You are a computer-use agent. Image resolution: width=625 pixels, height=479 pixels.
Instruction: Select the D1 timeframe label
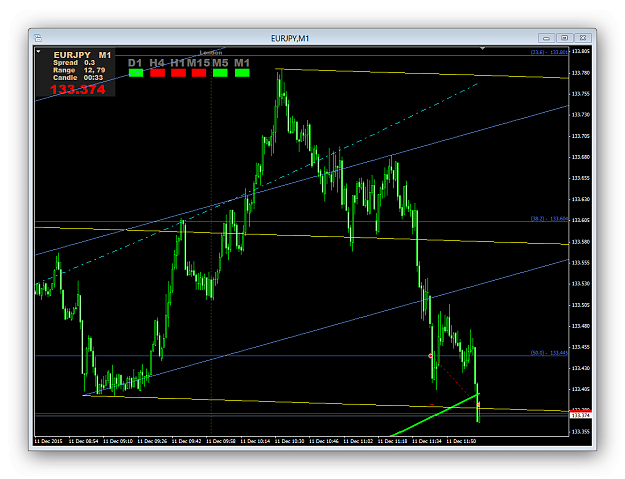pos(135,63)
